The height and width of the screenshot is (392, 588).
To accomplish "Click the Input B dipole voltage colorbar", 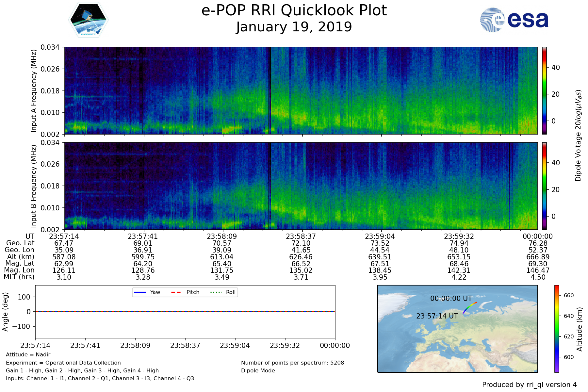I will coord(544,186).
